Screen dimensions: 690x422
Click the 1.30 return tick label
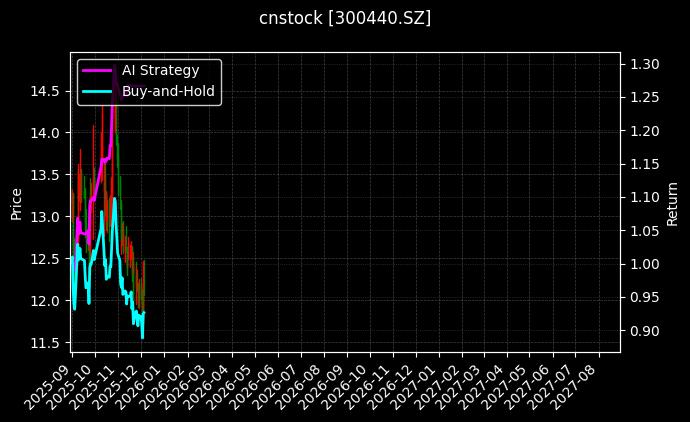(644, 64)
